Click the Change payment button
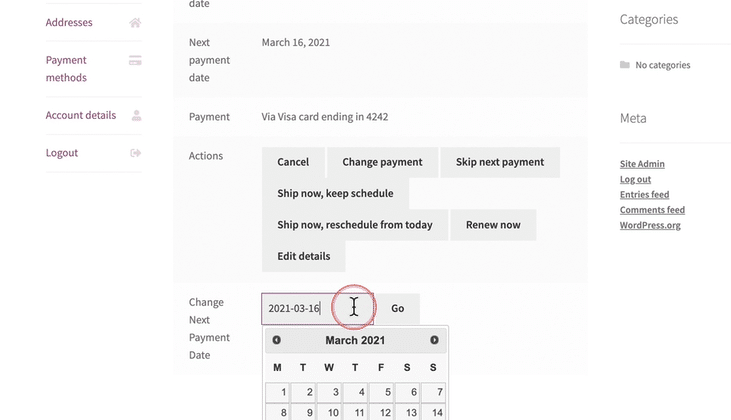Viewport: 731px width, 420px height. pos(382,162)
